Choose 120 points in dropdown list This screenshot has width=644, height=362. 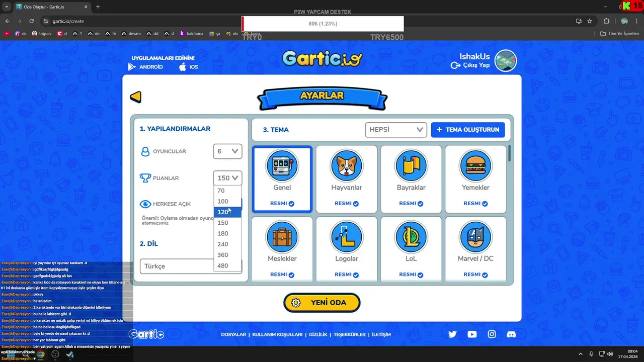(227, 212)
